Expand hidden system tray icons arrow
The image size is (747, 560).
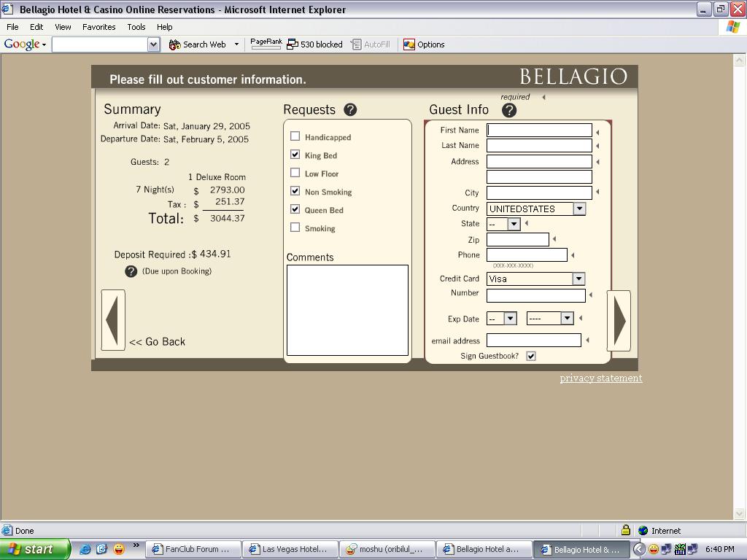[639, 549]
